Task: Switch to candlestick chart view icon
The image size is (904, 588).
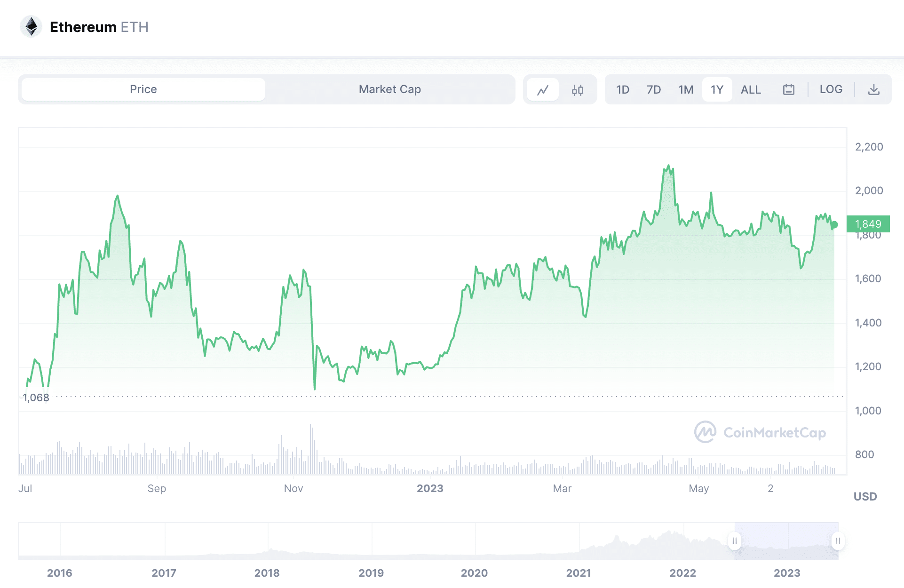Action: (x=578, y=89)
